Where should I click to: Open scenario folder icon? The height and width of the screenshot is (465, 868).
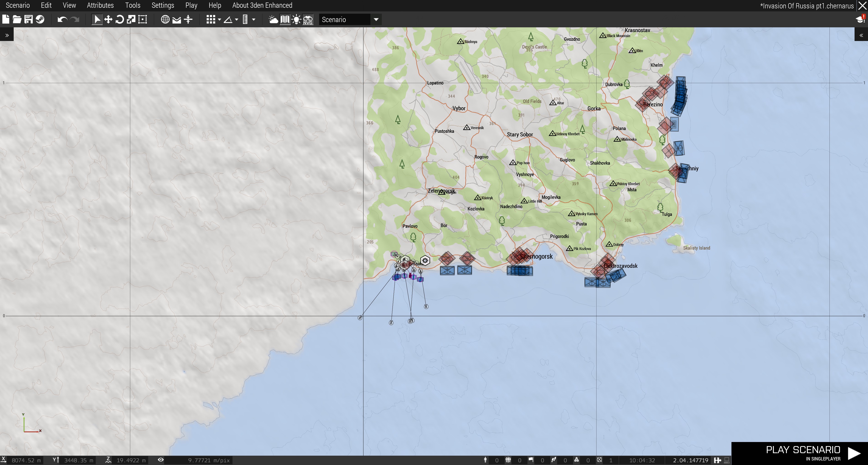point(17,20)
